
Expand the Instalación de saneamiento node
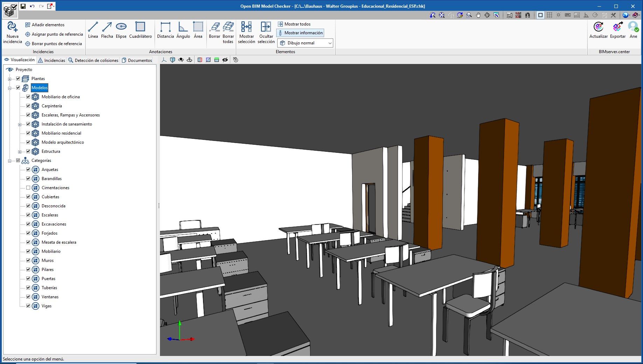(x=20, y=124)
